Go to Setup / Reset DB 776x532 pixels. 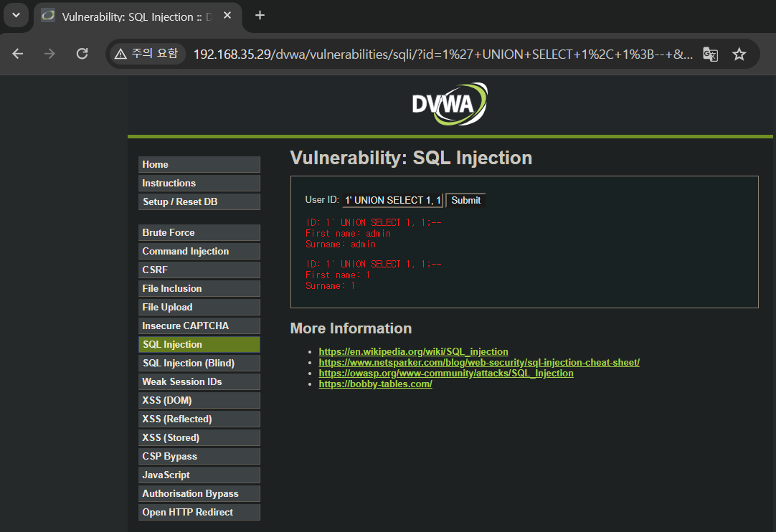tap(199, 202)
